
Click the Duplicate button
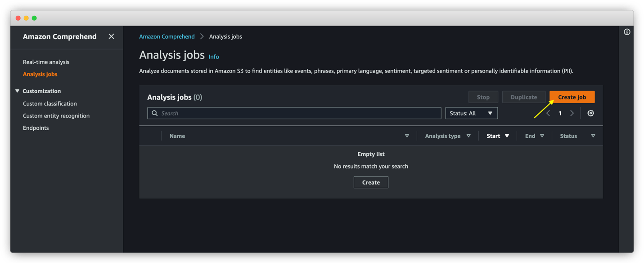pos(524,97)
